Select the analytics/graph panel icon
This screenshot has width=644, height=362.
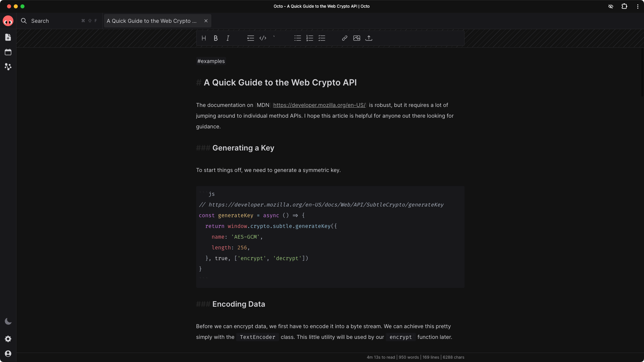pyautogui.click(x=8, y=67)
